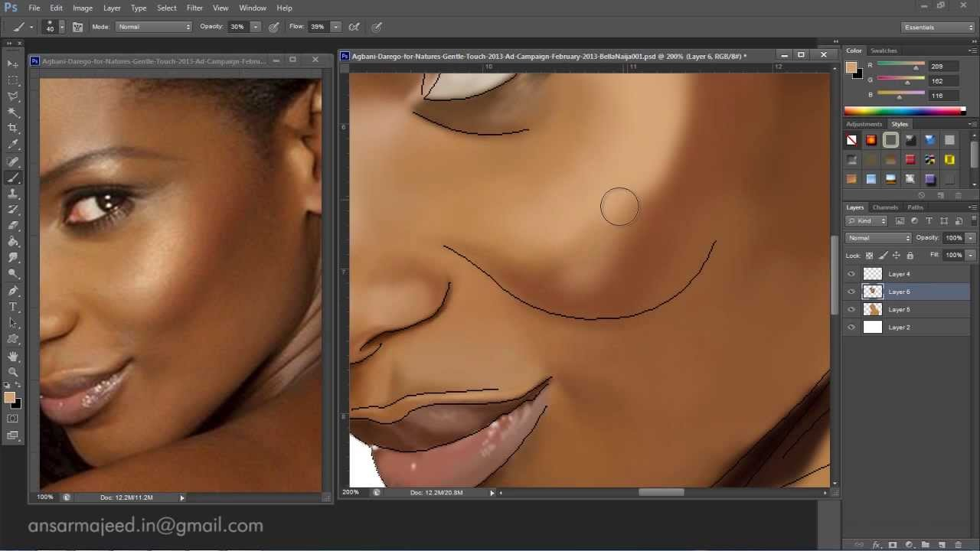The image size is (980, 551).
Task: Switch to the Adjustments tab
Action: click(864, 124)
